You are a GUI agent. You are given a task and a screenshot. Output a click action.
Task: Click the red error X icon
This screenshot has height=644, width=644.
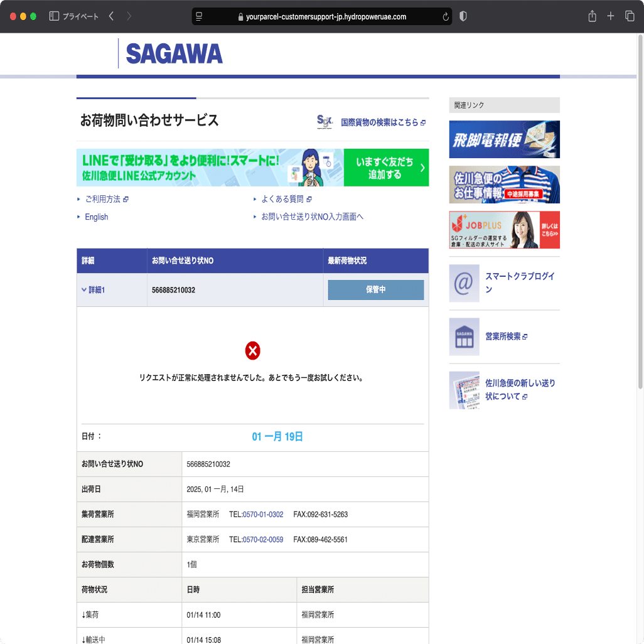point(252,350)
